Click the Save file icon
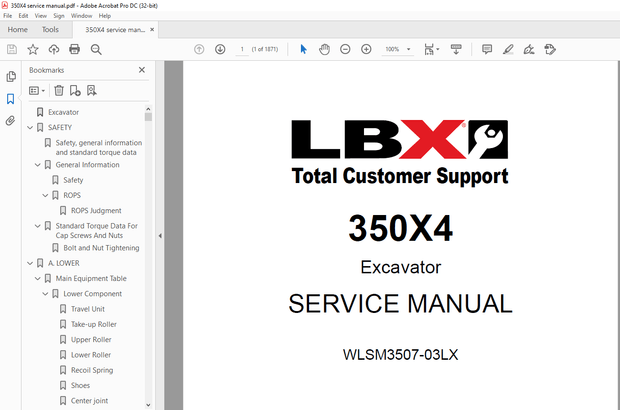The width and height of the screenshot is (620, 410). (12, 49)
